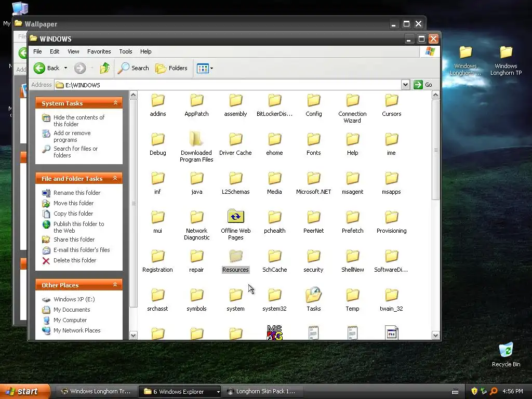The height and width of the screenshot is (399, 532).
Task: Open the Tools menu
Action: click(x=126, y=51)
